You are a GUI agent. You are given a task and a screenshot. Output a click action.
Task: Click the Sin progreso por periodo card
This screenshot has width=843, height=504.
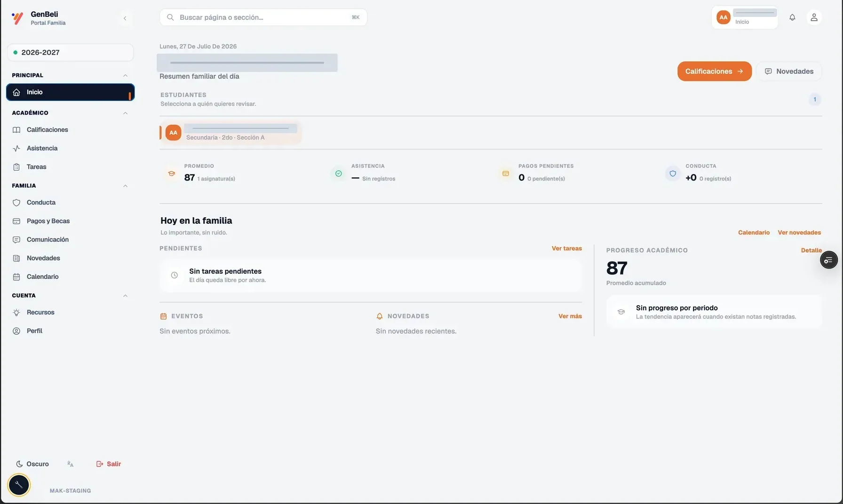(714, 312)
